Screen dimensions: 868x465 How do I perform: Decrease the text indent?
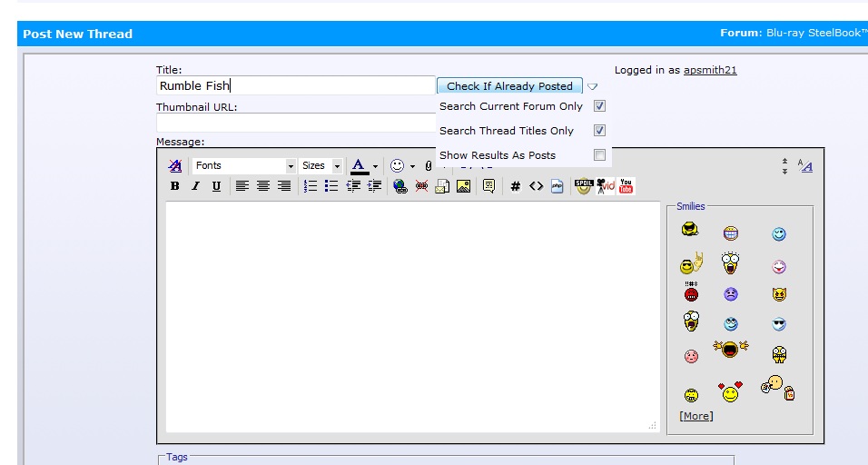tap(353, 186)
